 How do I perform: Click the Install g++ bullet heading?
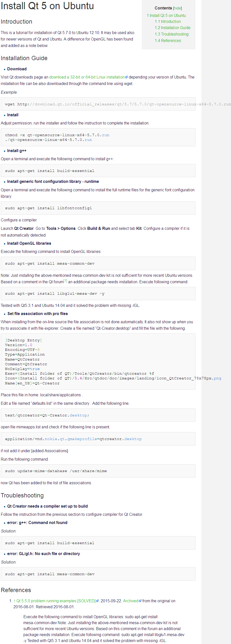[17, 151]
